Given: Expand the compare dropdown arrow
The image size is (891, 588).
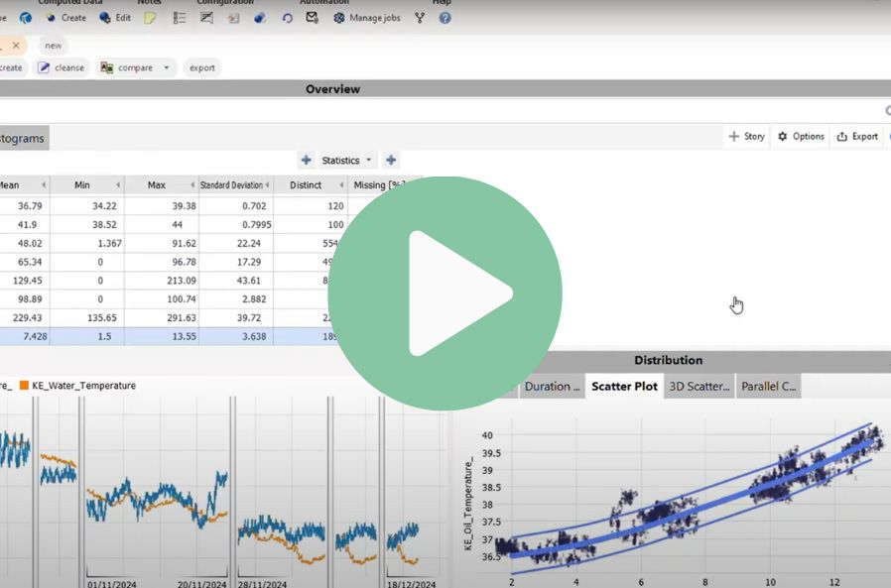Looking at the screenshot, I should tap(167, 68).
